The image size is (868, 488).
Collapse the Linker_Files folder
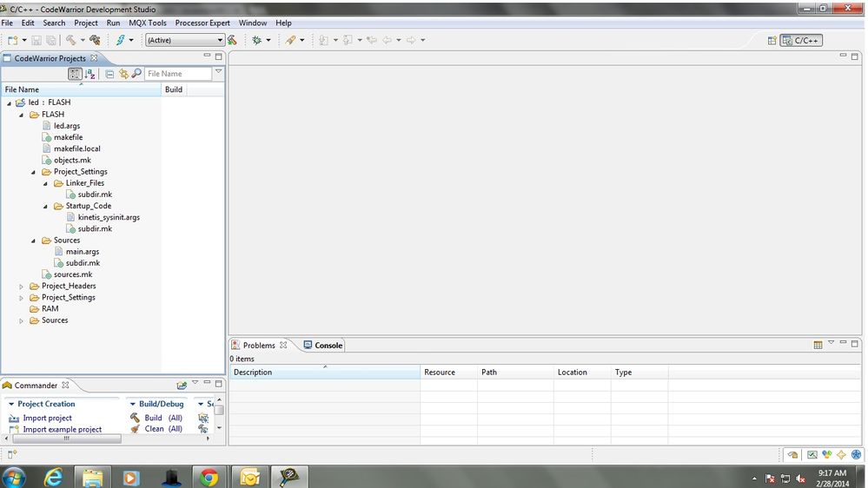tap(45, 183)
